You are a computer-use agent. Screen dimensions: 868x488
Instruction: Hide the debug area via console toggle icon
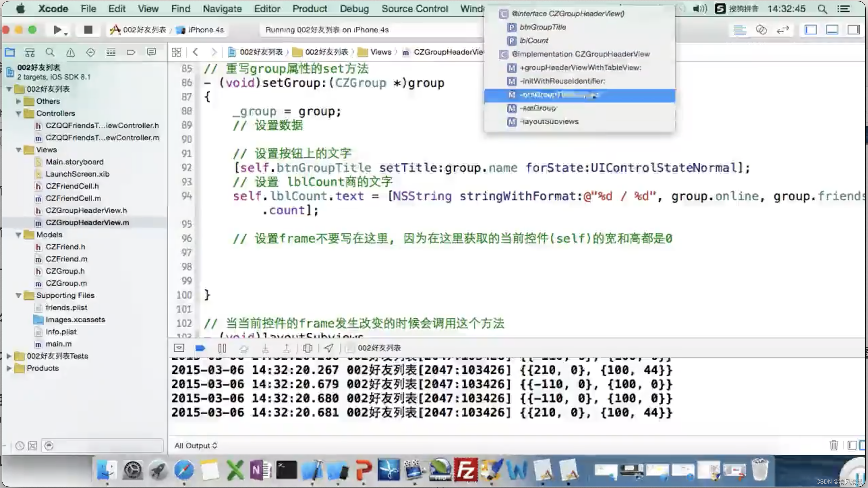(x=179, y=348)
